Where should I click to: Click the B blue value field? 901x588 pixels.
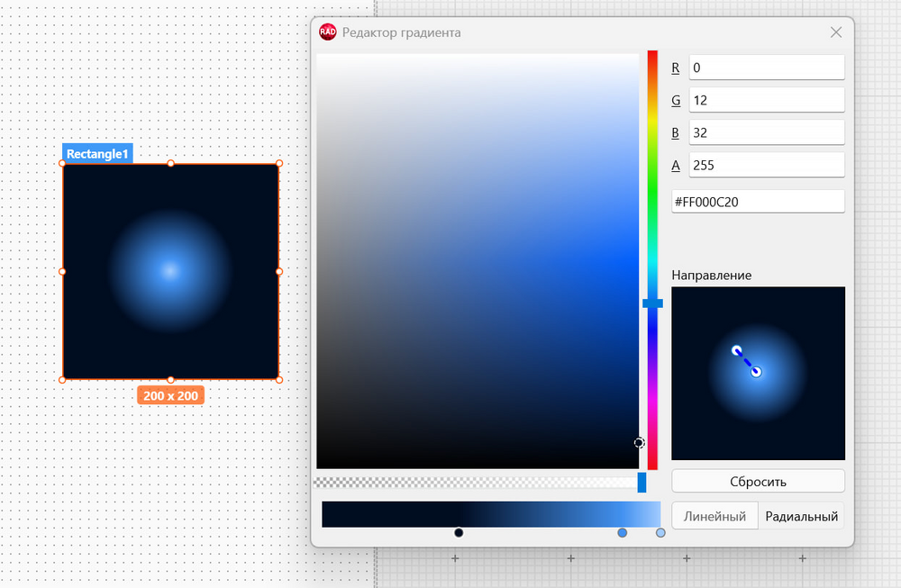tap(767, 132)
